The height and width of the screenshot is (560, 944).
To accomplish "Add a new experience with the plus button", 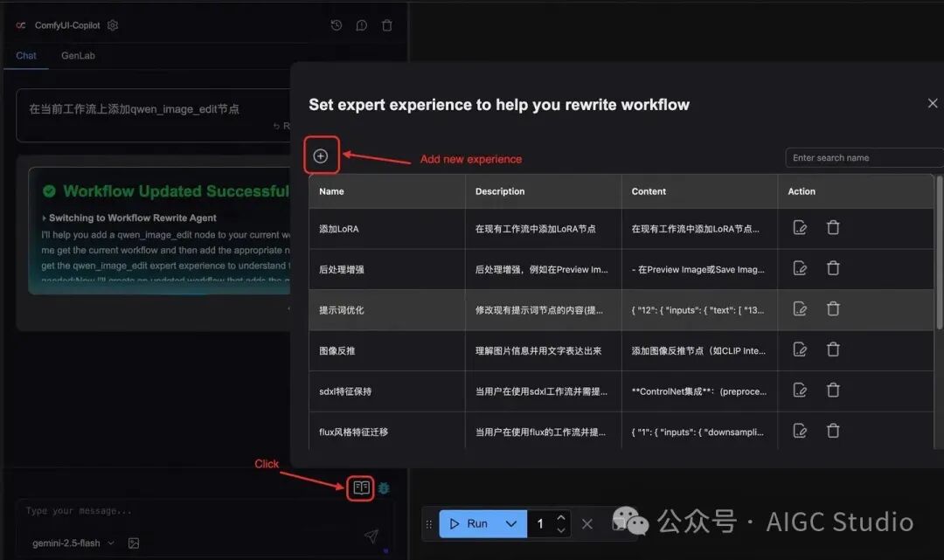I will pos(321,155).
